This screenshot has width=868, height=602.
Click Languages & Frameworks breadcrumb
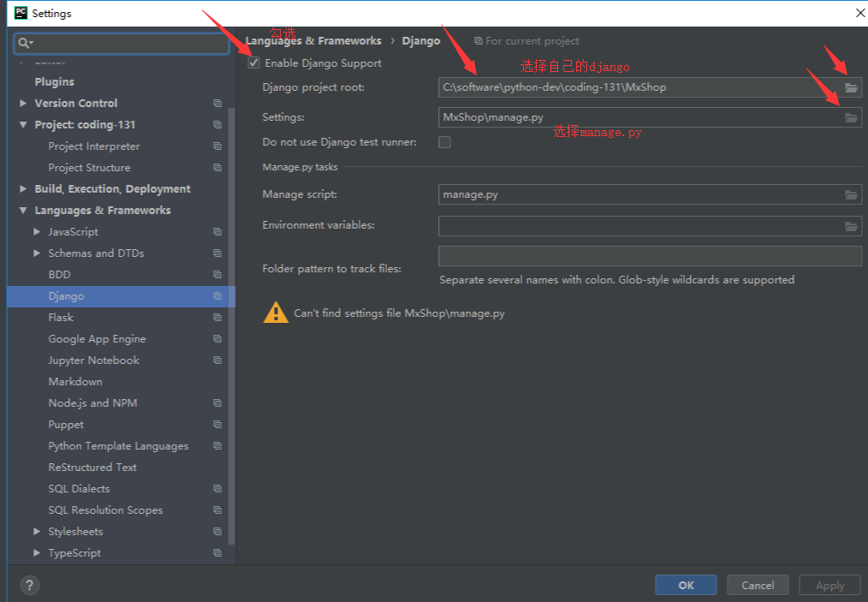coord(313,41)
